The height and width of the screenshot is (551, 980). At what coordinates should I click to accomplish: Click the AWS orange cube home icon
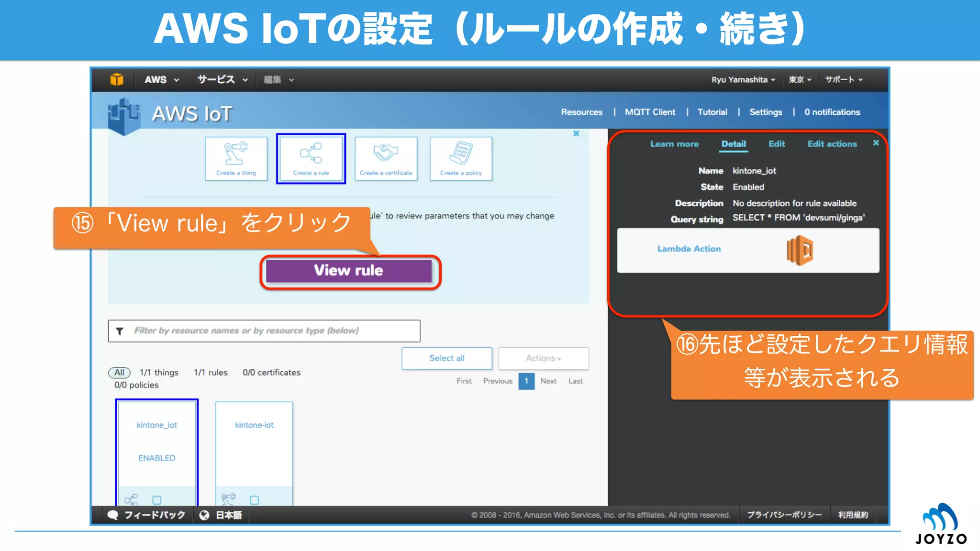[x=117, y=79]
